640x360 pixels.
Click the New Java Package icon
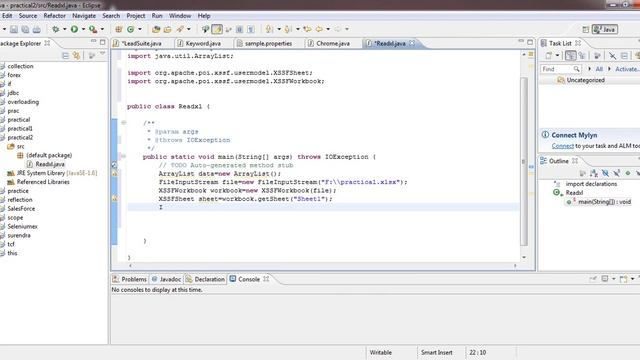(x=119, y=29)
